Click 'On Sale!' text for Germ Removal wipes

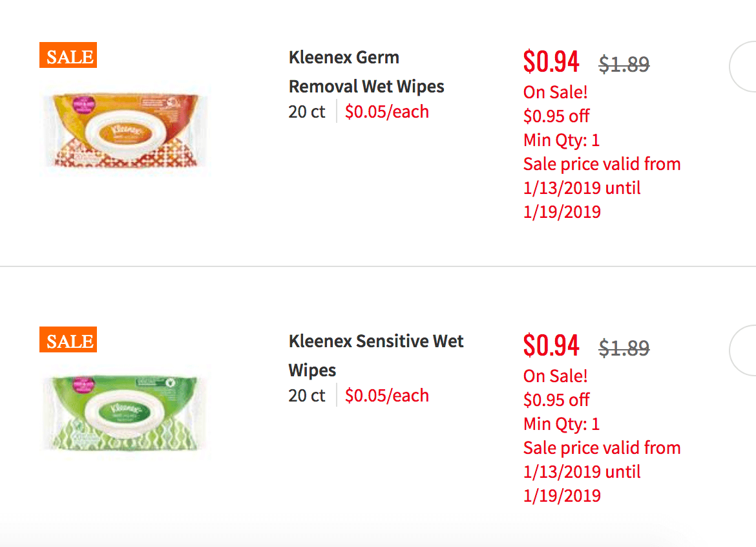tap(556, 92)
